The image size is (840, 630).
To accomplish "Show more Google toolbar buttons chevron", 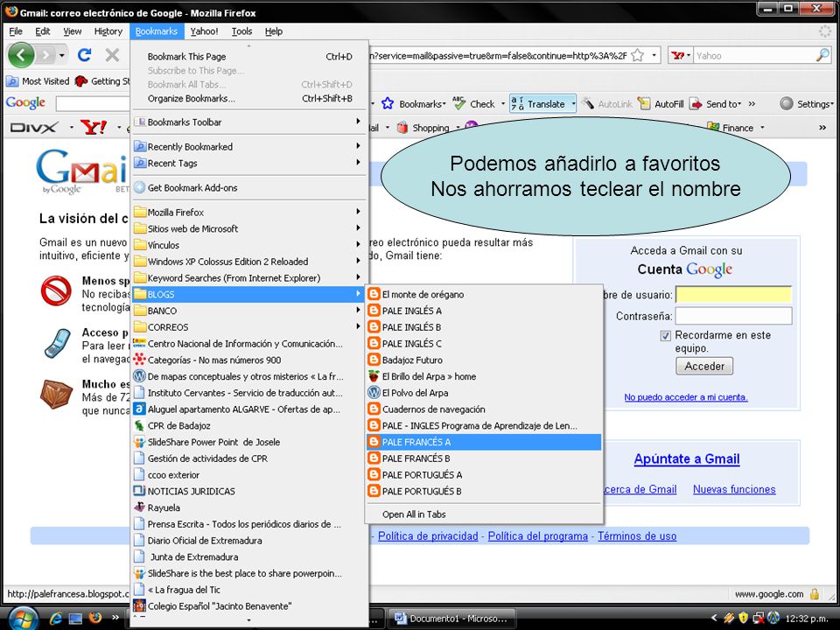I will 752,104.
